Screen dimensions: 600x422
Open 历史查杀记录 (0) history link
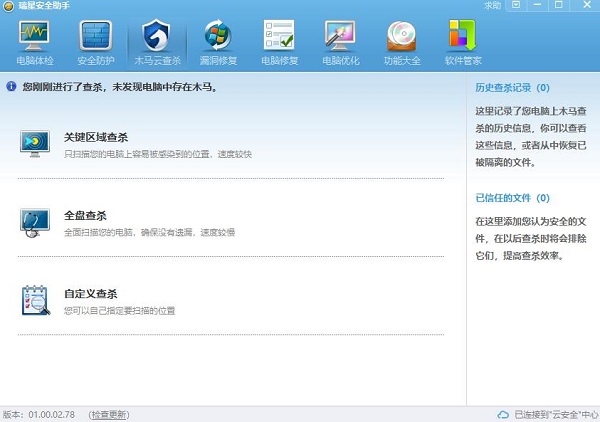[x=512, y=88]
